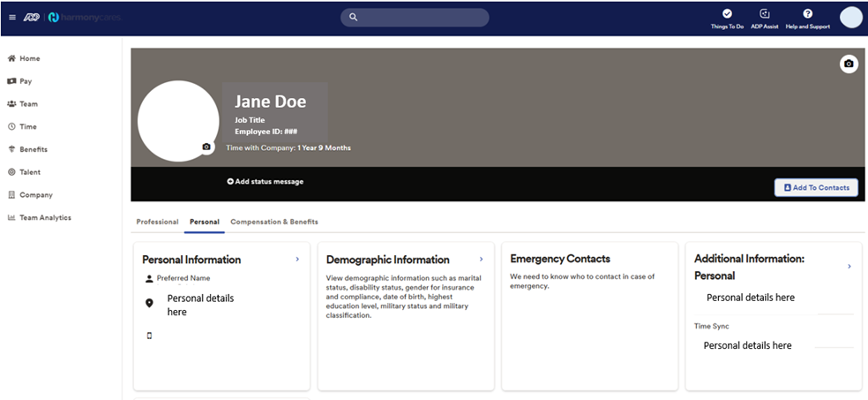Open the Compensation & Benefits tab
Screen dimensions: 868x400
[x=273, y=222]
